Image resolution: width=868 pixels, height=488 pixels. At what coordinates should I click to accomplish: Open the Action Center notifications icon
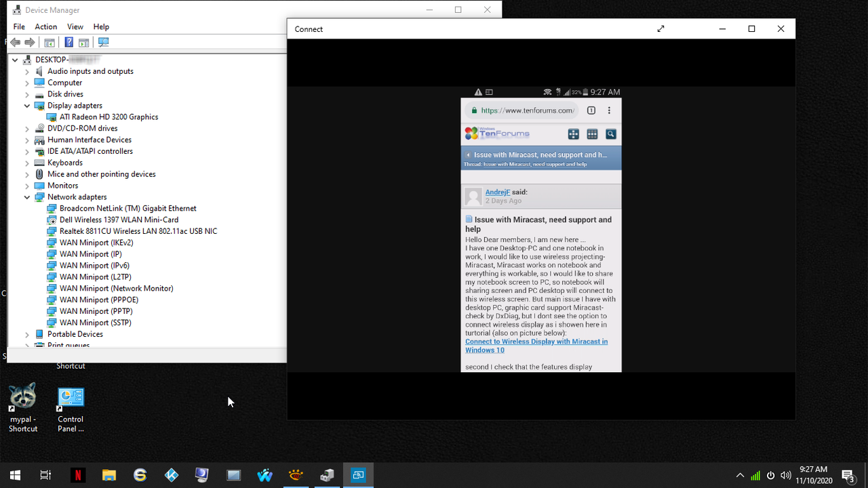(848, 475)
